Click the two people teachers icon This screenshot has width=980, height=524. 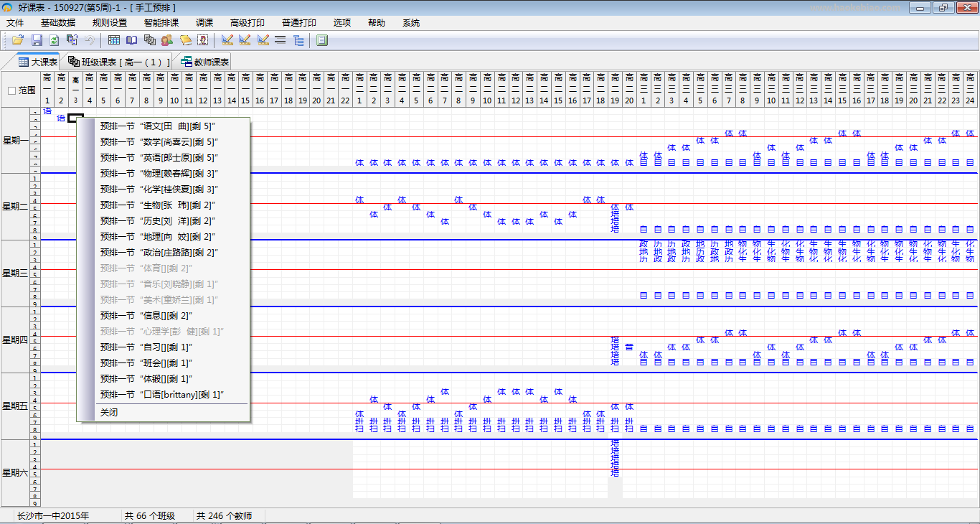[x=167, y=40]
